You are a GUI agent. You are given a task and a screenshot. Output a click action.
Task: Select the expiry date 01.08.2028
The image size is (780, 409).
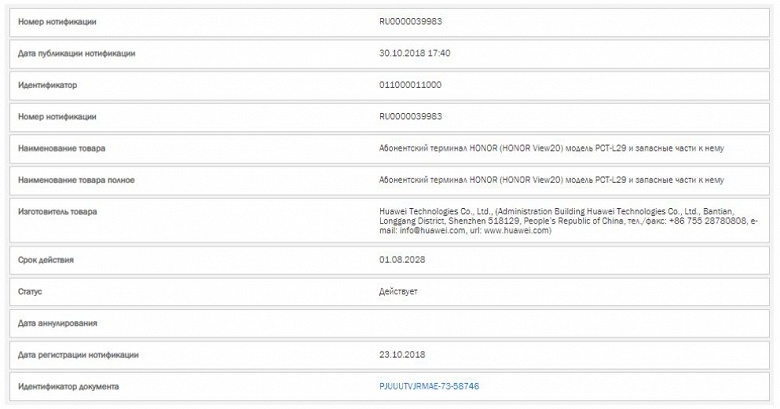click(402, 259)
